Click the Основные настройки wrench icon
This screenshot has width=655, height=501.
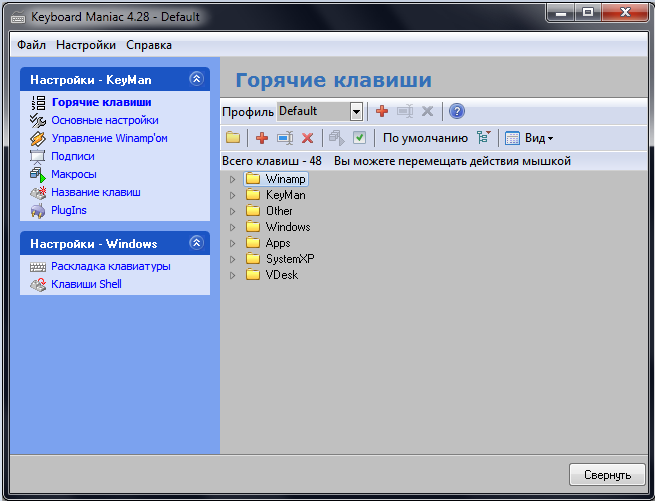[x=38, y=120]
